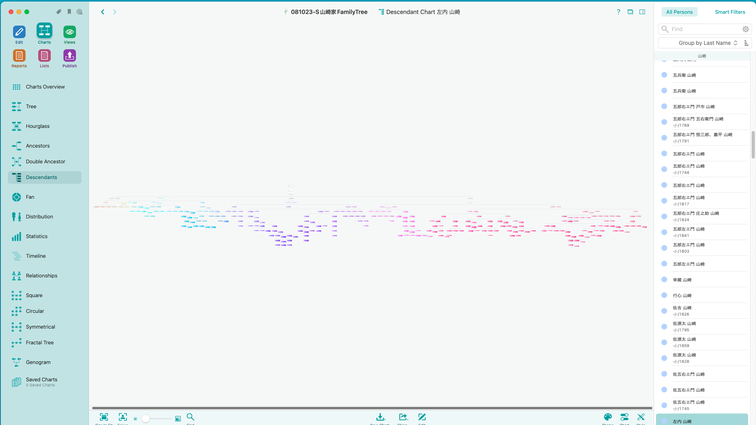Viewport: 756px width, 425px height.
Task: Click Save Chart download icon
Action: pyautogui.click(x=380, y=418)
